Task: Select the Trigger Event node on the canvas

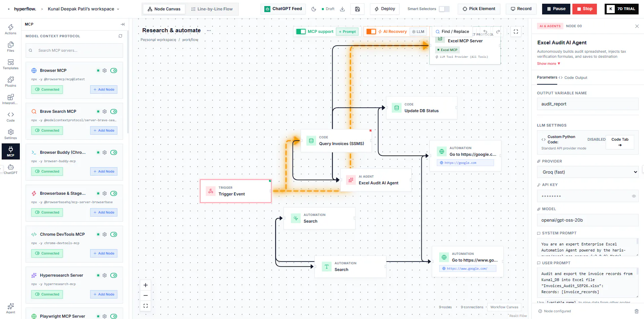Action: pos(236,191)
